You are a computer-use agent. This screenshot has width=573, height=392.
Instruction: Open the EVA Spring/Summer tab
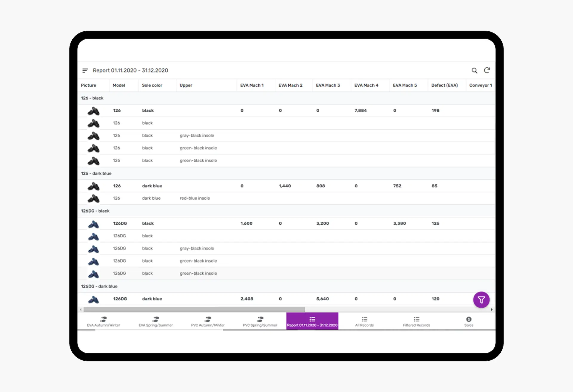coord(155,322)
